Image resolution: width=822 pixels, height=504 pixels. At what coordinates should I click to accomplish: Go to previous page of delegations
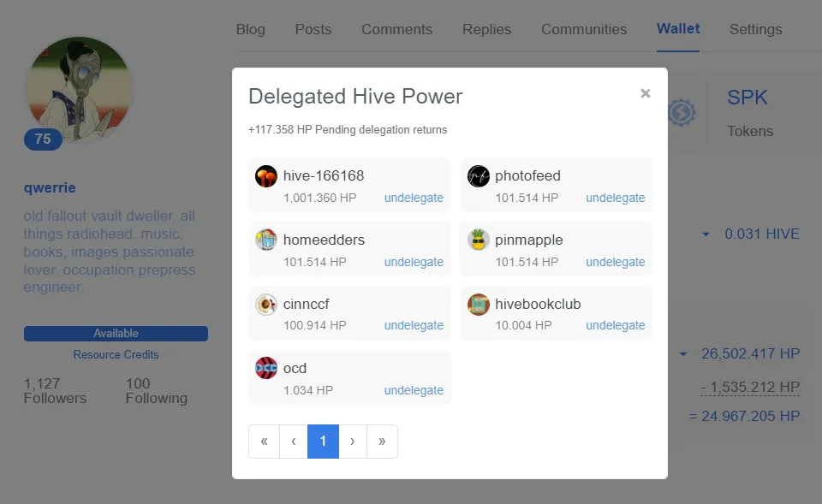click(294, 442)
